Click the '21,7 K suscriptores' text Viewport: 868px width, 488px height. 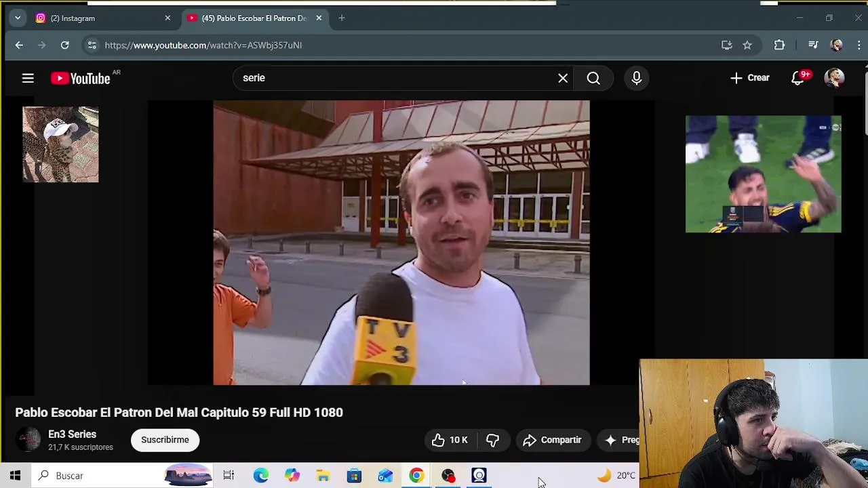(81, 447)
